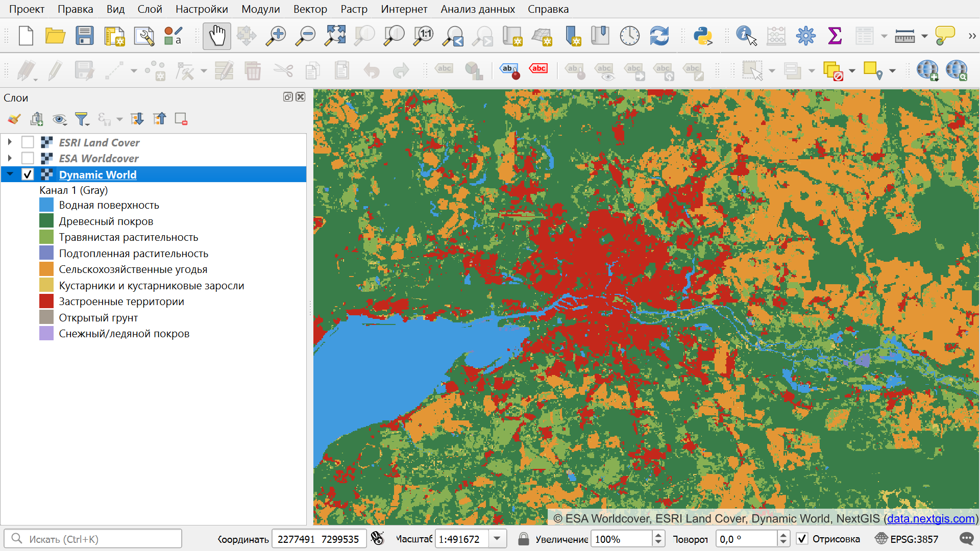Add group in Layers panel
Screen dimensions: 980x551
[37, 119]
